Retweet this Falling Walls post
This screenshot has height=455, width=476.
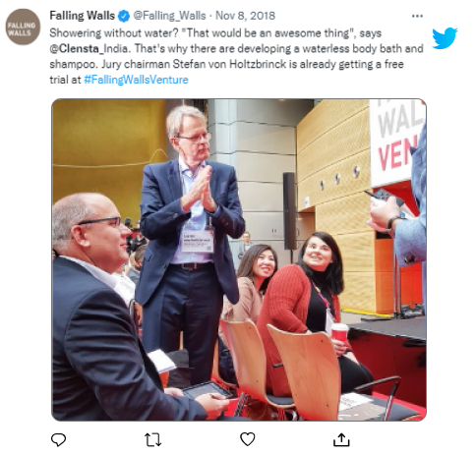point(153,439)
